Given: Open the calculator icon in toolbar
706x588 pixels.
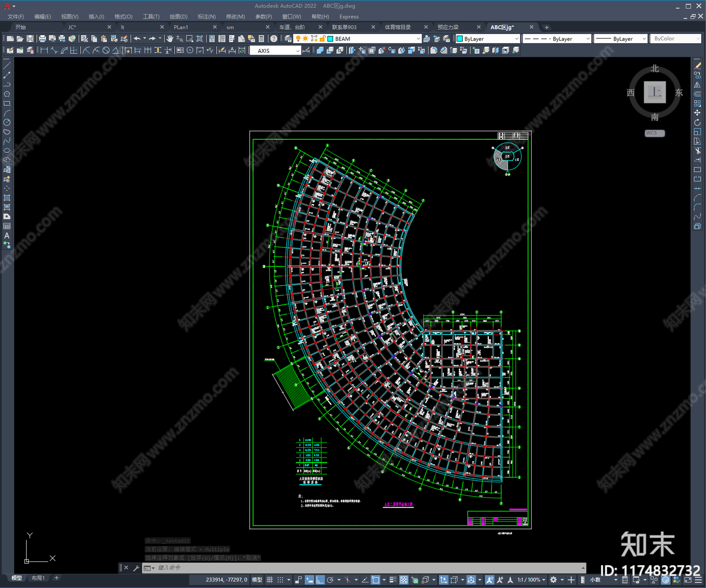Looking at the screenshot, I should (x=261, y=39).
